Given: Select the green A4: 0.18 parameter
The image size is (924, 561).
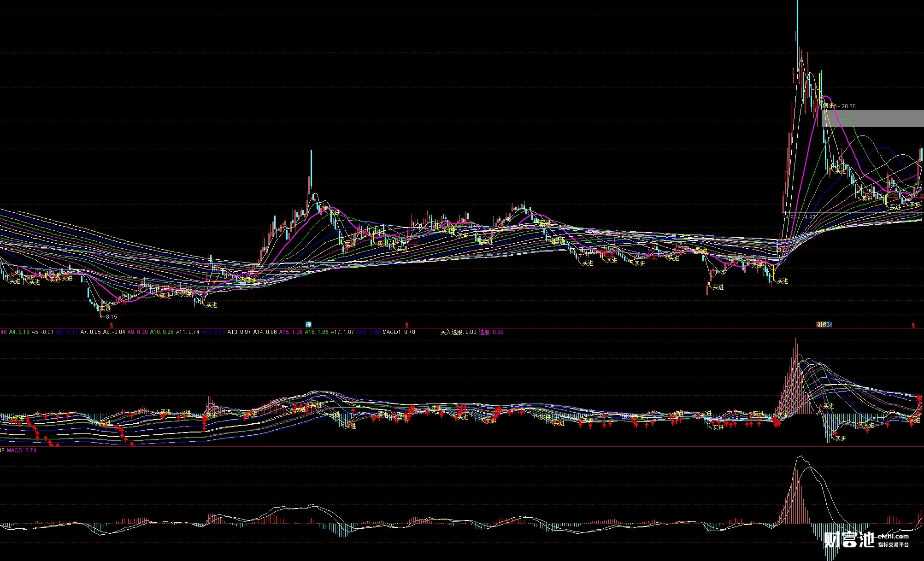Looking at the screenshot, I should click(x=19, y=332).
